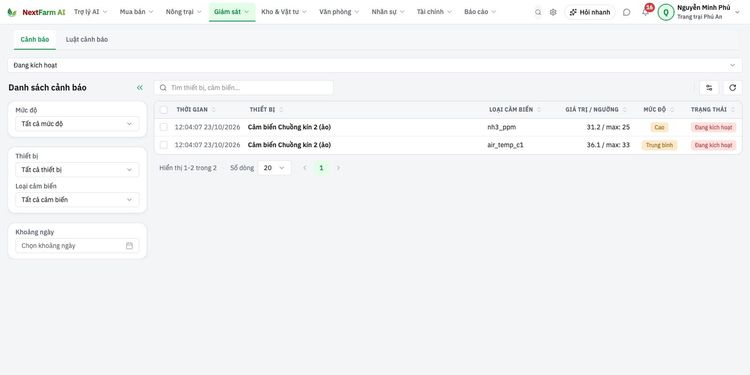The width and height of the screenshot is (750, 375).
Task: Select page 1 in pagination
Action: [x=321, y=168]
